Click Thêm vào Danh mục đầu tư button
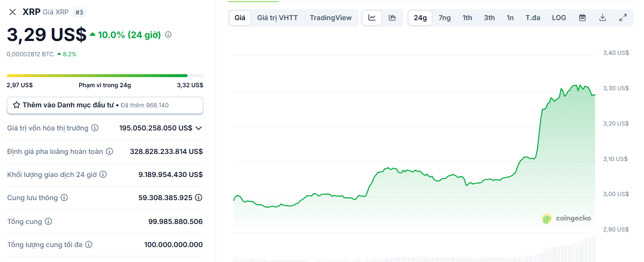 coord(105,105)
